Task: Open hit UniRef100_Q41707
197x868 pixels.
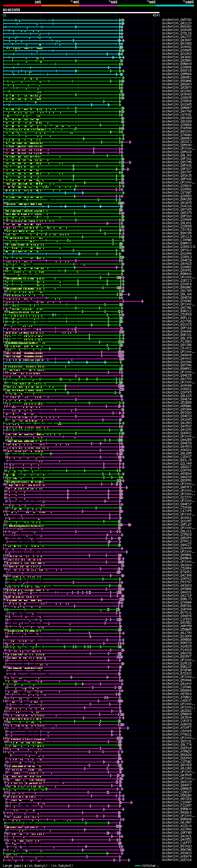Action: pos(177,37)
